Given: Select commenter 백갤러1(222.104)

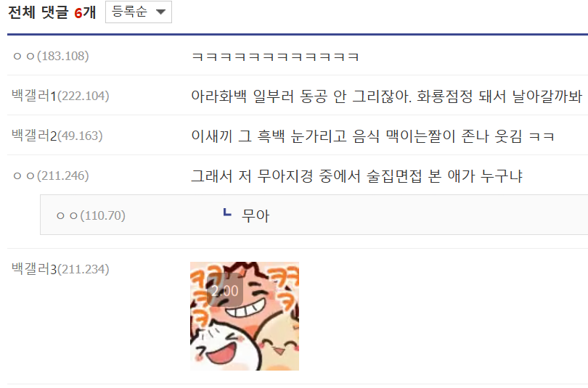Looking at the screenshot, I should [x=60, y=96].
